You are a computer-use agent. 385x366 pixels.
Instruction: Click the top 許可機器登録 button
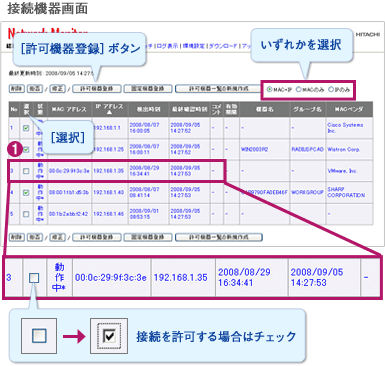tap(96, 89)
